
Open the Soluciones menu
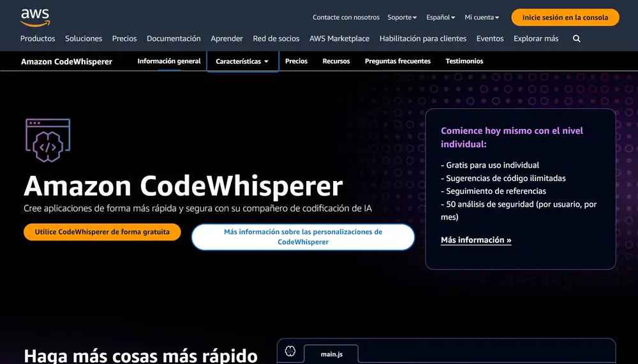tap(84, 39)
